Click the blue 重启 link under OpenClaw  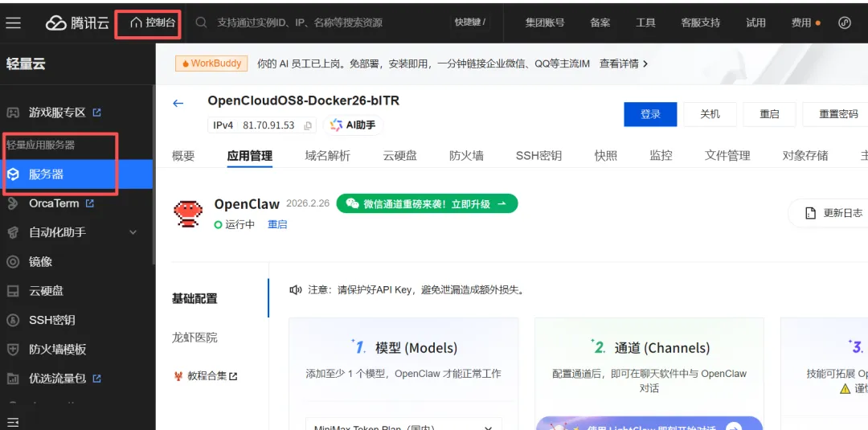point(277,225)
